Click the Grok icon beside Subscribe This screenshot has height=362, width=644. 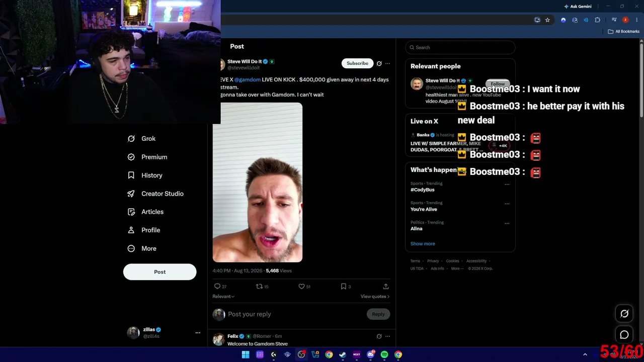coord(379,63)
